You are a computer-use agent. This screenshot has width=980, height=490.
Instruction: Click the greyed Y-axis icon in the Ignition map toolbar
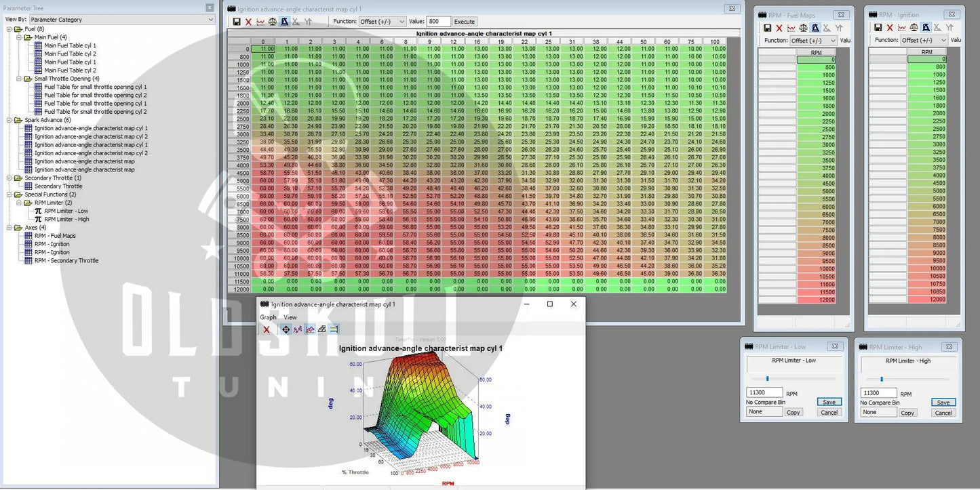pos(308,22)
